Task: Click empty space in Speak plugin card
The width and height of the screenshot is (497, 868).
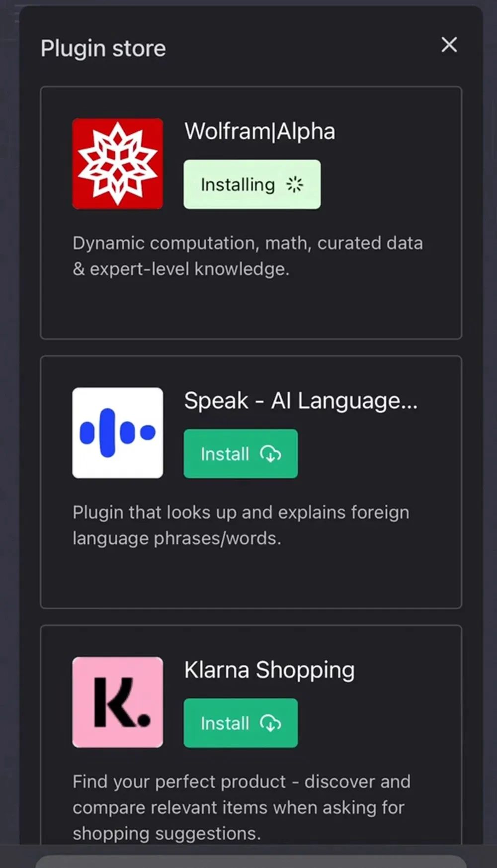Action: coord(251,579)
